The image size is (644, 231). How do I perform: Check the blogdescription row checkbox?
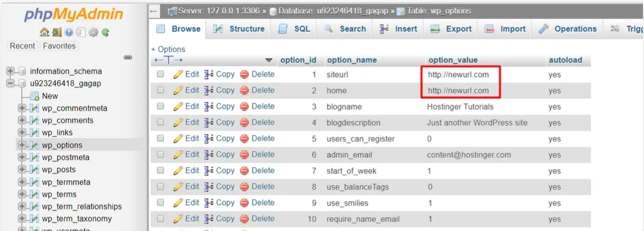160,123
